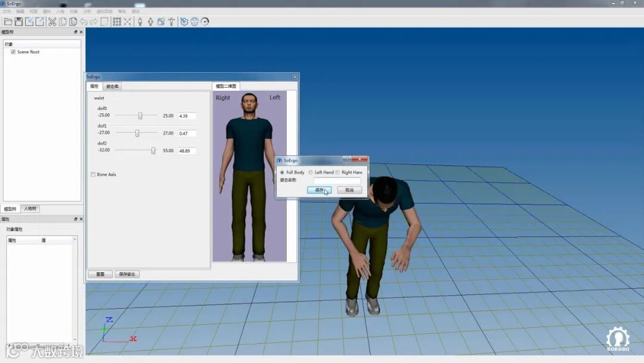Click the Paste toolbar icon

(73, 21)
